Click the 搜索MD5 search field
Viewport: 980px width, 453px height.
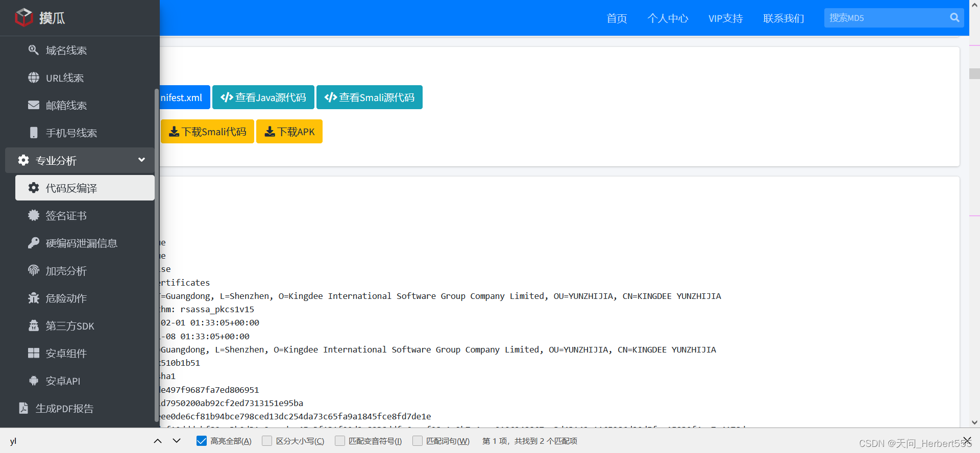tap(886, 18)
